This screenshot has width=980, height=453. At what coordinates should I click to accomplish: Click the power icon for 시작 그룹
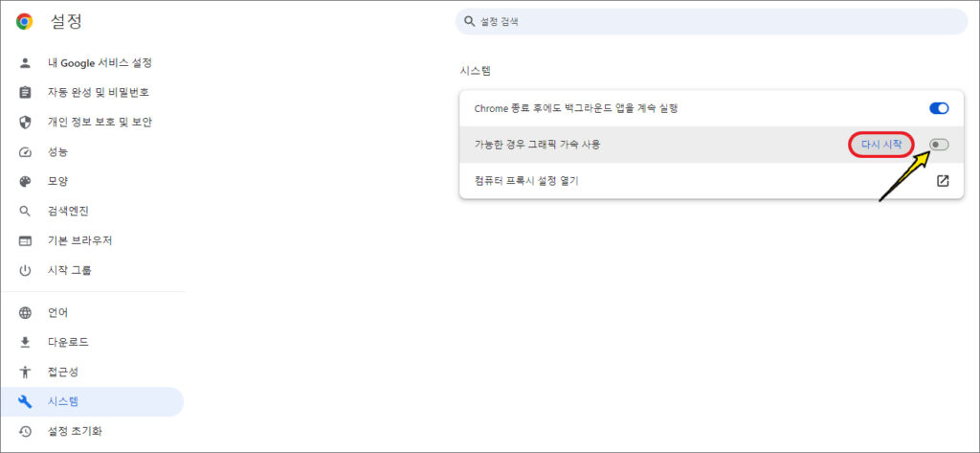click(x=25, y=271)
